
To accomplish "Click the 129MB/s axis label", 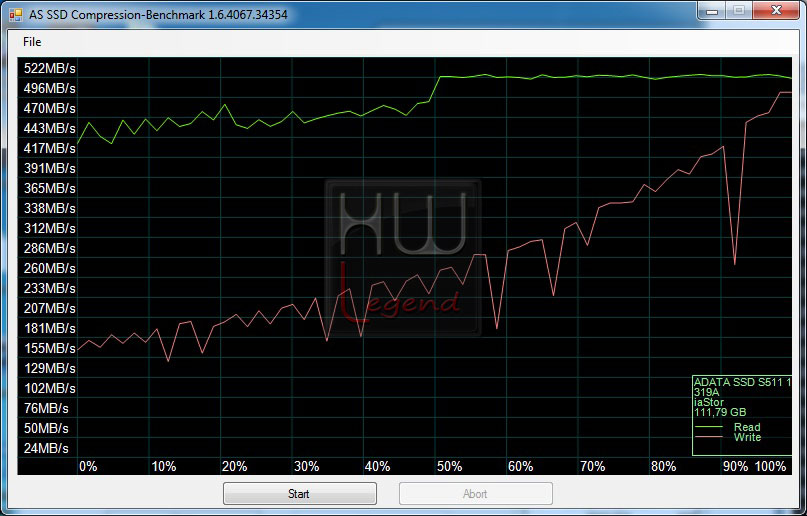I will click(49, 368).
